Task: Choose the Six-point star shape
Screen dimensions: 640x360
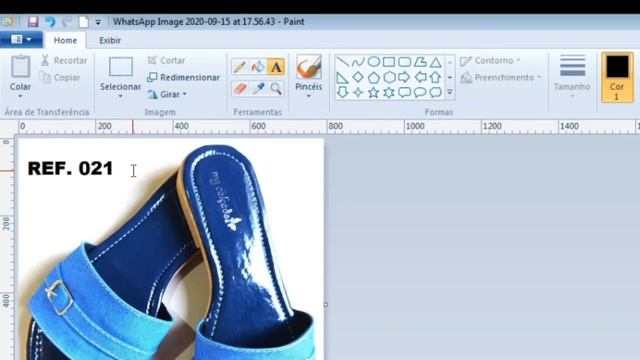Action: (x=389, y=93)
